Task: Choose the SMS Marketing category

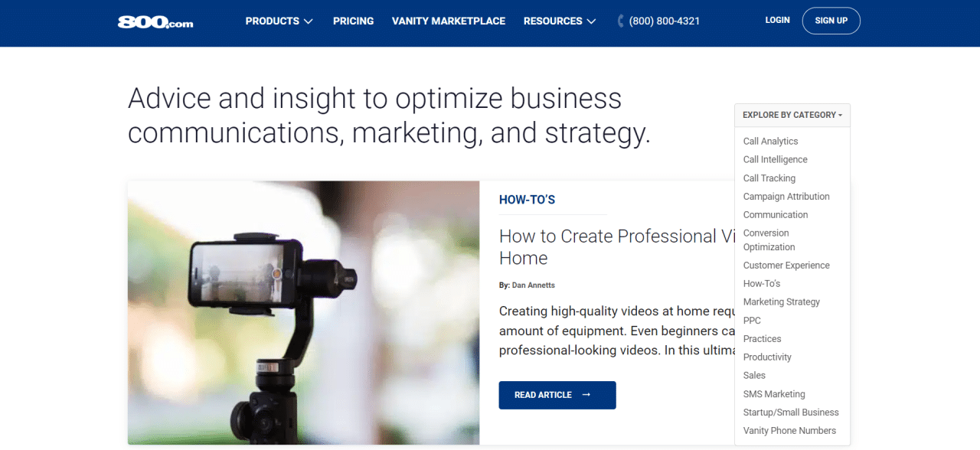Action: point(773,394)
